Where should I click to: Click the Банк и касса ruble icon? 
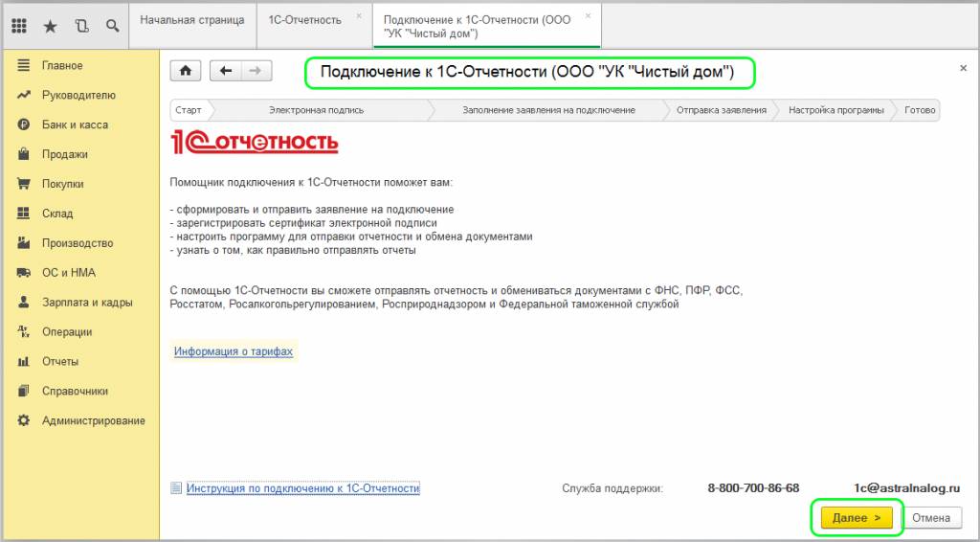(23, 124)
